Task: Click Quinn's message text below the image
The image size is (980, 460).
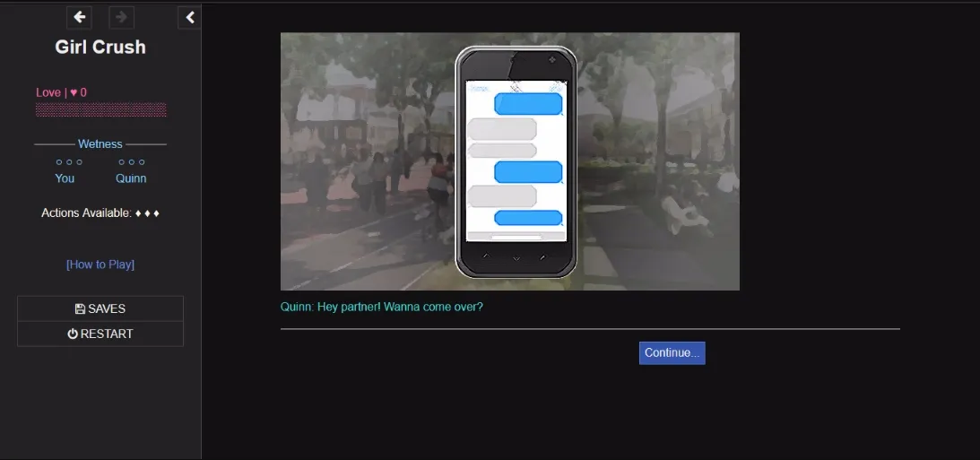Action: pos(382,307)
